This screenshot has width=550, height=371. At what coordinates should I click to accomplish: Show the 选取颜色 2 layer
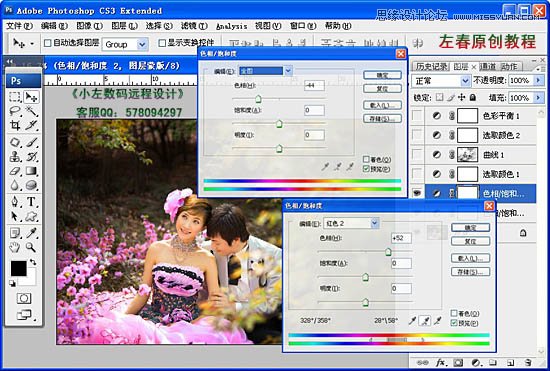point(417,135)
